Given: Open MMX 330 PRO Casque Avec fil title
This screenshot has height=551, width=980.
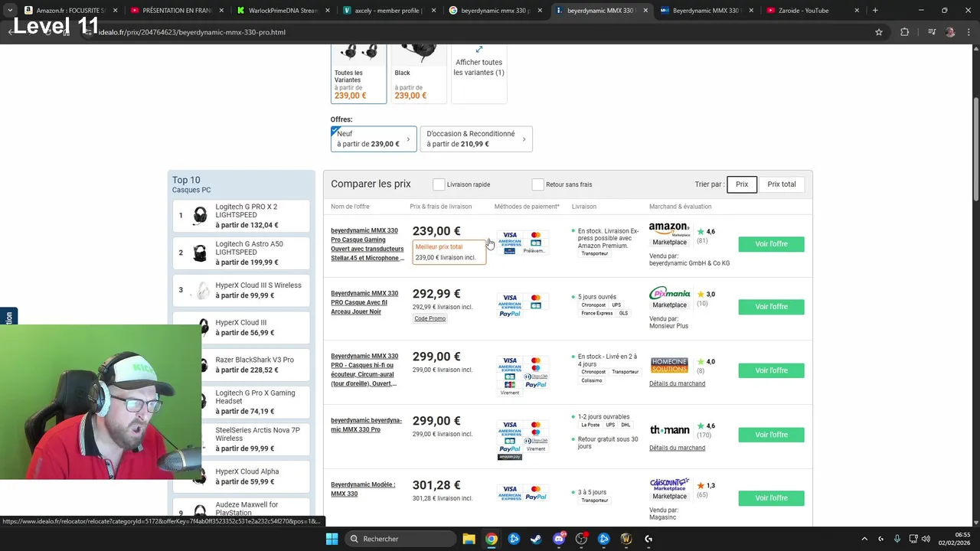Looking at the screenshot, I should click(364, 302).
